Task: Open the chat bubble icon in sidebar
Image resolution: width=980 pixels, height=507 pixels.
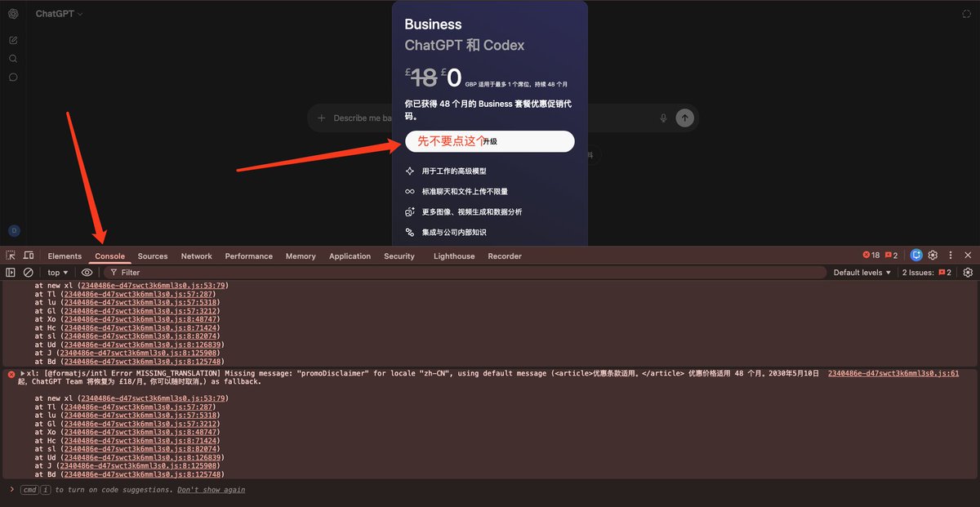Action: [x=13, y=78]
